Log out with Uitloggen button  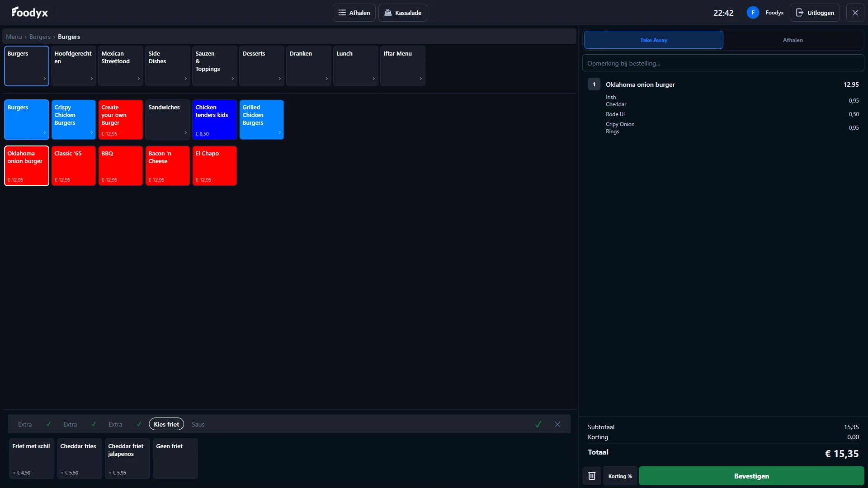[815, 13]
